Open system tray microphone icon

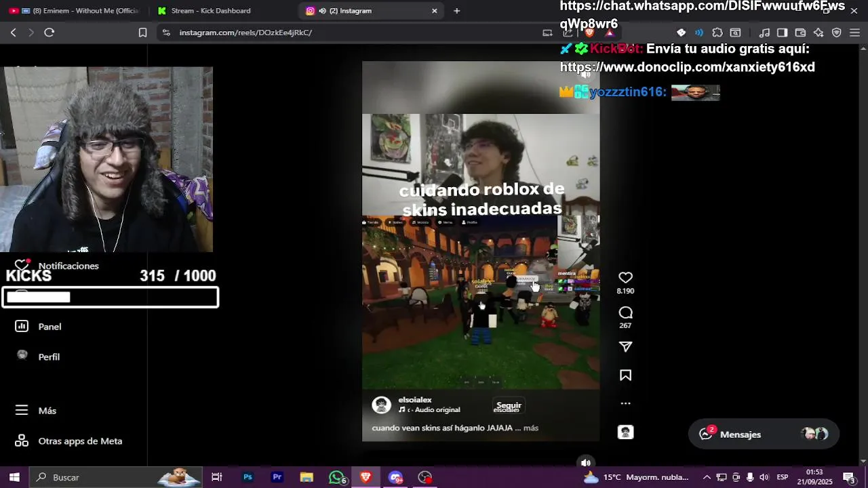tap(750, 477)
